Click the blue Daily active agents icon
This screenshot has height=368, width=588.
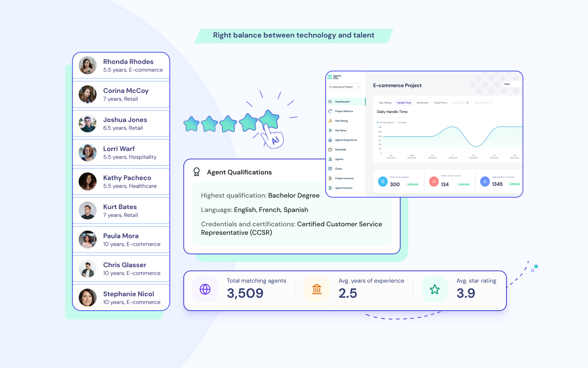pos(383,181)
